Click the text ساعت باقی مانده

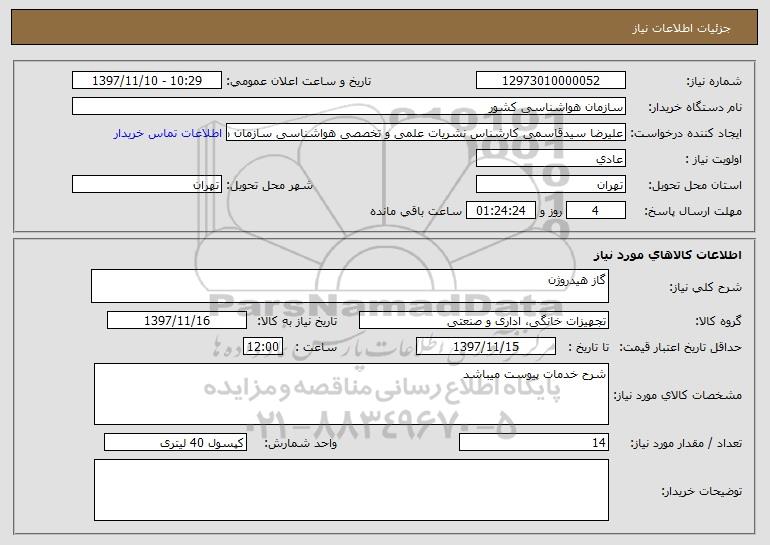(415, 211)
